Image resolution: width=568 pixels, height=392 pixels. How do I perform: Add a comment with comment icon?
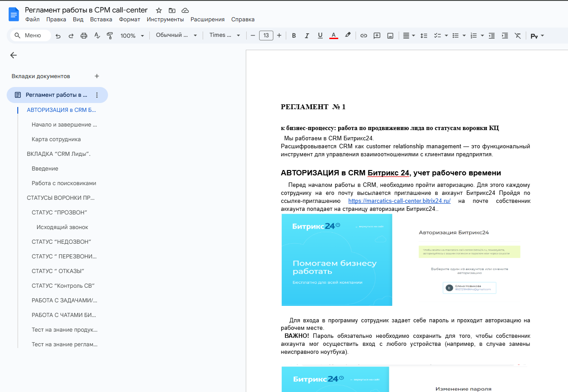pyautogui.click(x=377, y=36)
